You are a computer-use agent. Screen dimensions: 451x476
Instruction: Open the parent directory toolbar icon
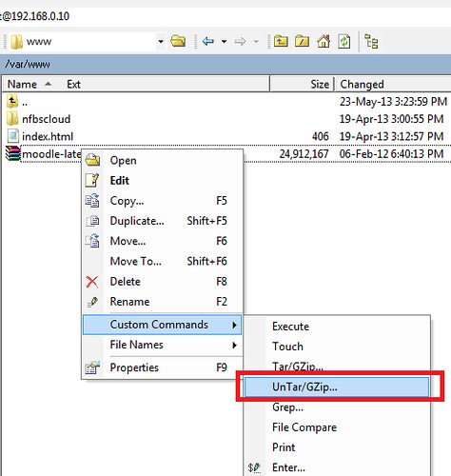(281, 41)
